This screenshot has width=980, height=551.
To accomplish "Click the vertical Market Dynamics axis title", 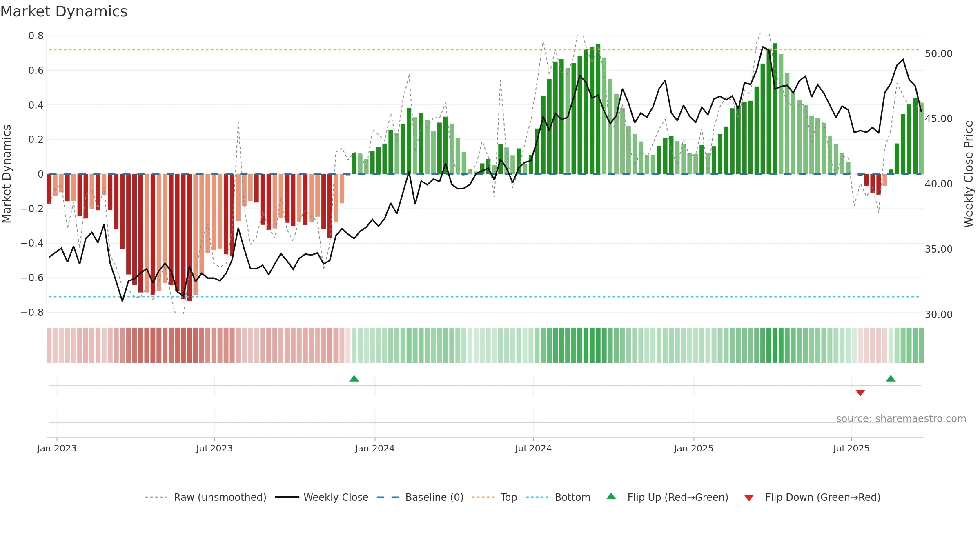I will click(7, 174).
